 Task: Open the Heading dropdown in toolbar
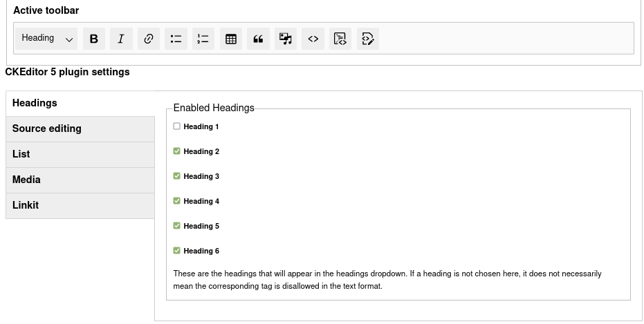coord(47,39)
